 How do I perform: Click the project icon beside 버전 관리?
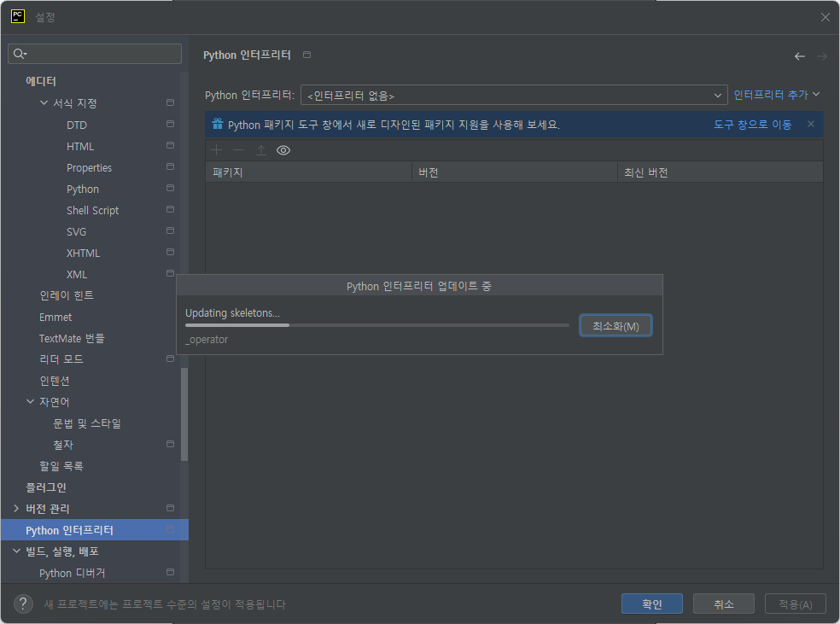171,508
